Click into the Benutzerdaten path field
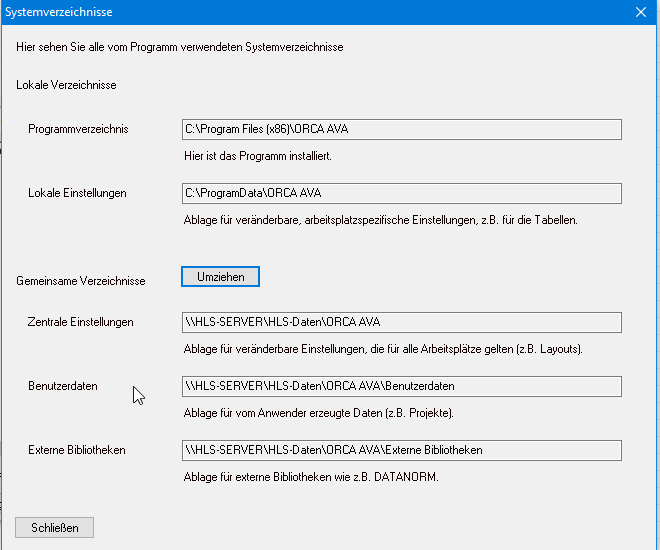 pyautogui.click(x=401, y=386)
